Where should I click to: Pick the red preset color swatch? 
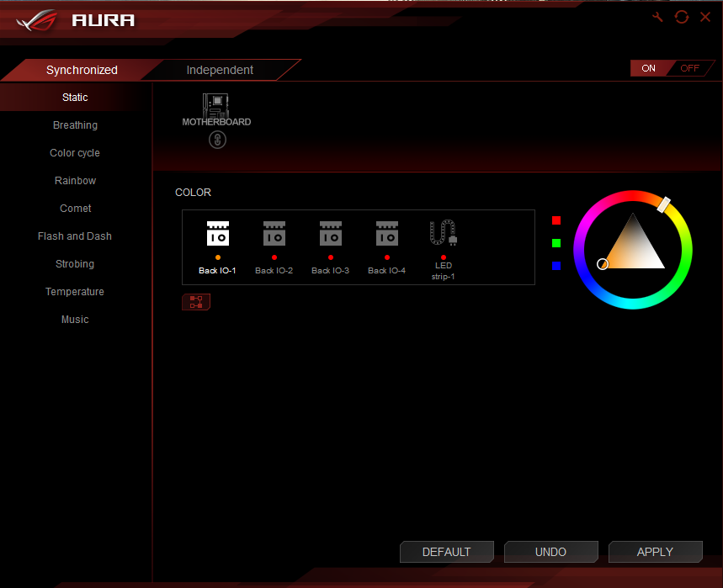pos(556,220)
